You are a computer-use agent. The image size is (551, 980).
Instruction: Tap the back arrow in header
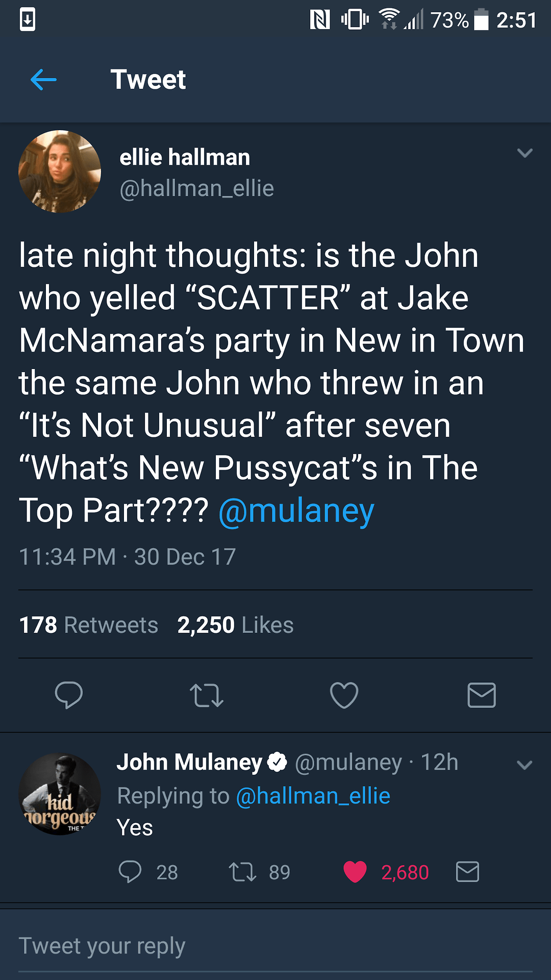pyautogui.click(x=43, y=80)
